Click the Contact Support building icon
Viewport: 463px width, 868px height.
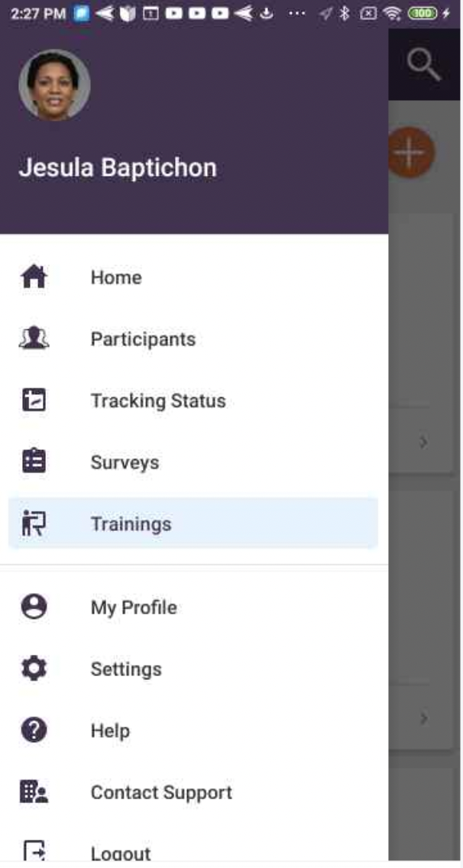(x=34, y=792)
